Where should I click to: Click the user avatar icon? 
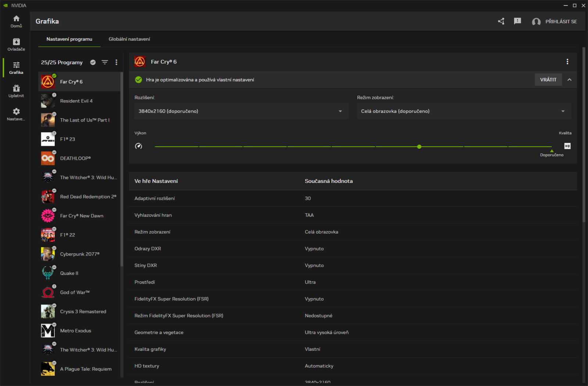[536, 22]
